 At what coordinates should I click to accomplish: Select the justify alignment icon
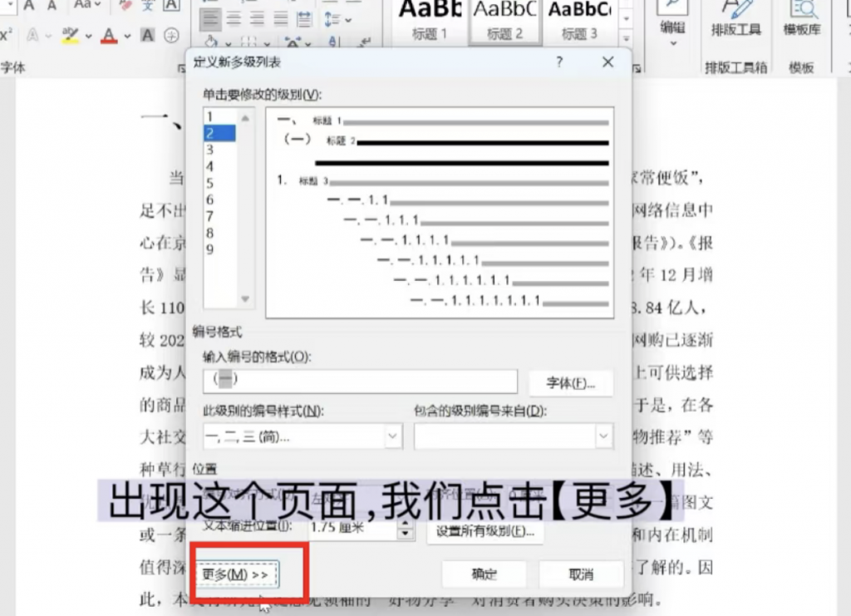[281, 20]
